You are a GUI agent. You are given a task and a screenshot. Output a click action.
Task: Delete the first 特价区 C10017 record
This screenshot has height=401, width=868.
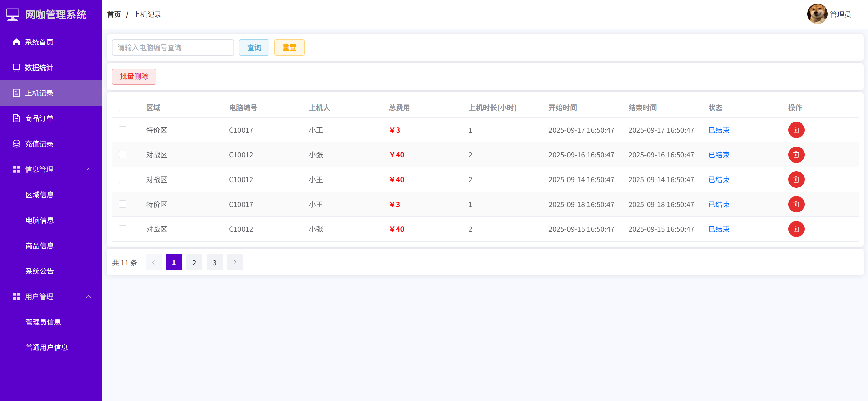pyautogui.click(x=796, y=130)
